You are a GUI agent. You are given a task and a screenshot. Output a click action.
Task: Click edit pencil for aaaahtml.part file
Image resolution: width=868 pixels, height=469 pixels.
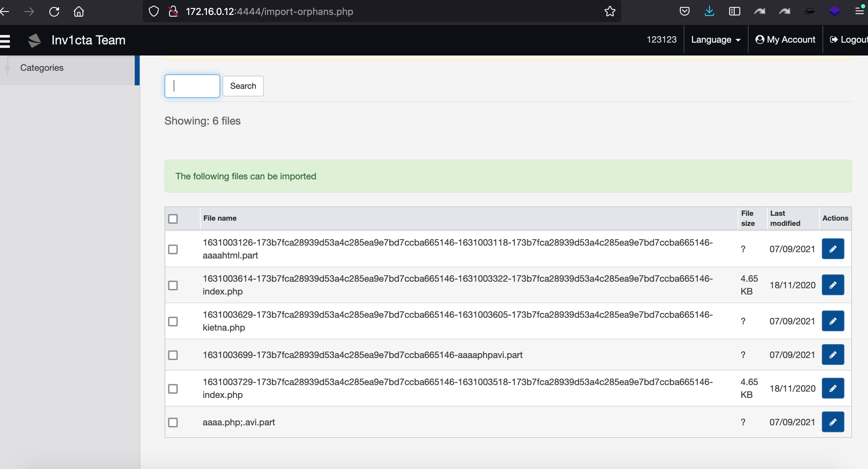coord(833,249)
